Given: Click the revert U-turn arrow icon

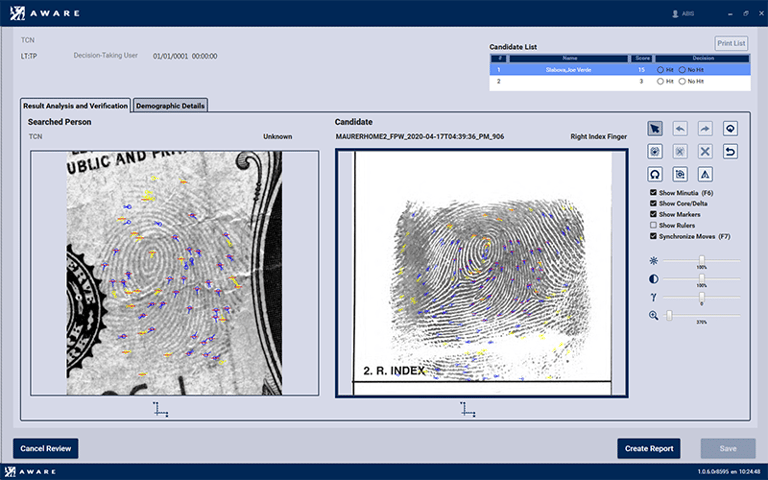Looking at the screenshot, I should tap(730, 151).
